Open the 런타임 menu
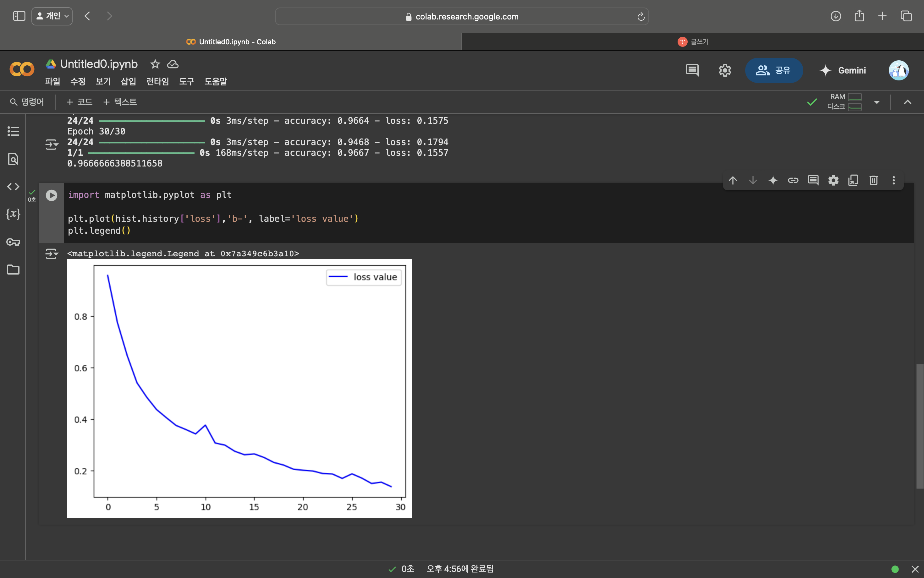Viewport: 924px width, 578px height. click(x=157, y=81)
